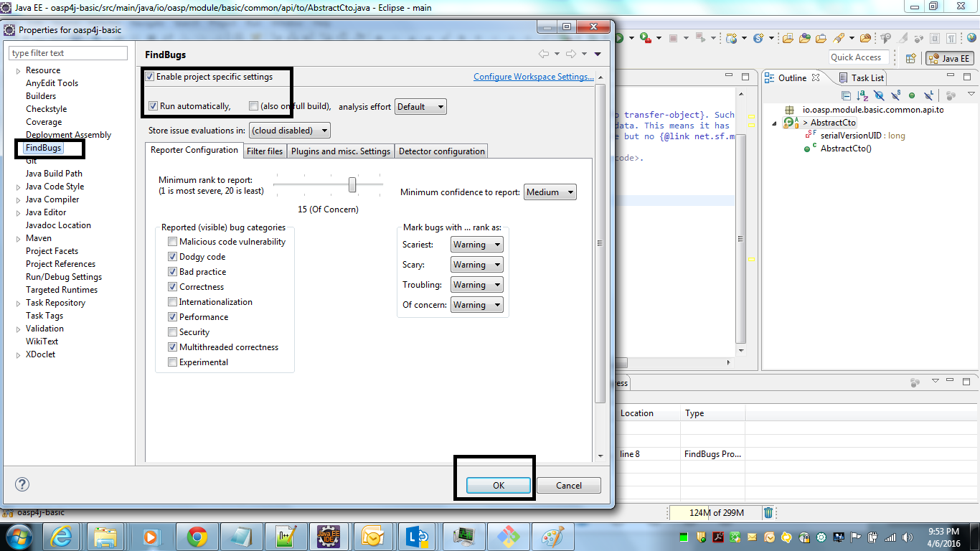Click the Sort alphabetically icon in Outline
This screenshot has height=551, width=980.
(x=863, y=95)
